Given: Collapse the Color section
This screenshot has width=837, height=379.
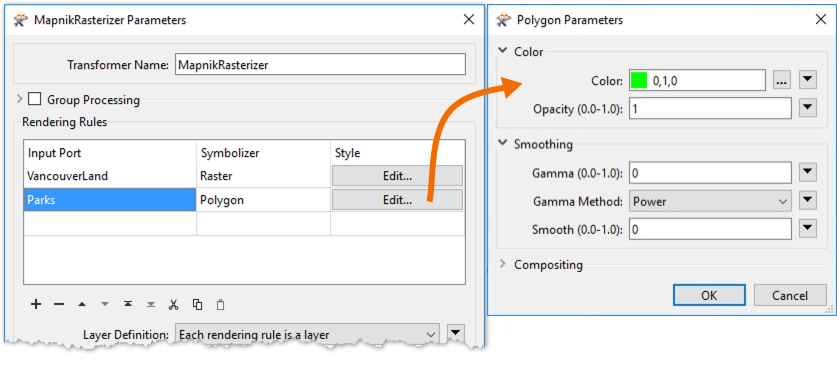Looking at the screenshot, I should pos(502,51).
